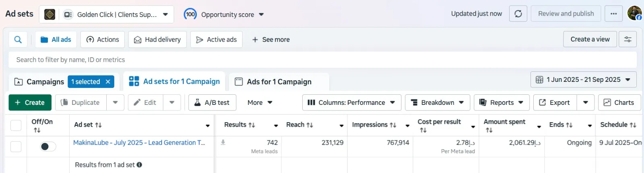Image resolution: width=644 pixels, height=173 pixels.
Task: Click the green Create button
Action: click(30, 102)
